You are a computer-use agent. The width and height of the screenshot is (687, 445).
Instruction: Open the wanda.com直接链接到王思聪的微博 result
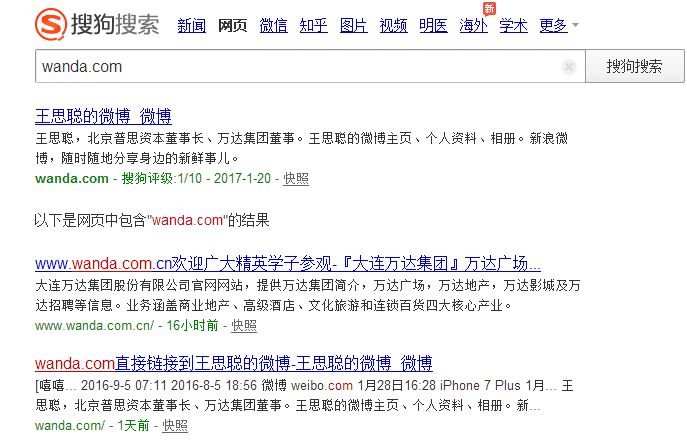coord(233,362)
